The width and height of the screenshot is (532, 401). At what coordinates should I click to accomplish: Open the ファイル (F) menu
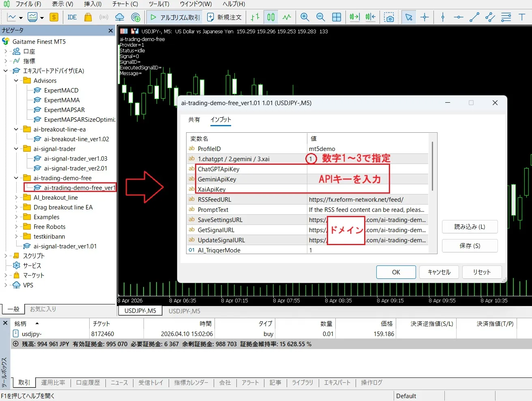coord(28,4)
